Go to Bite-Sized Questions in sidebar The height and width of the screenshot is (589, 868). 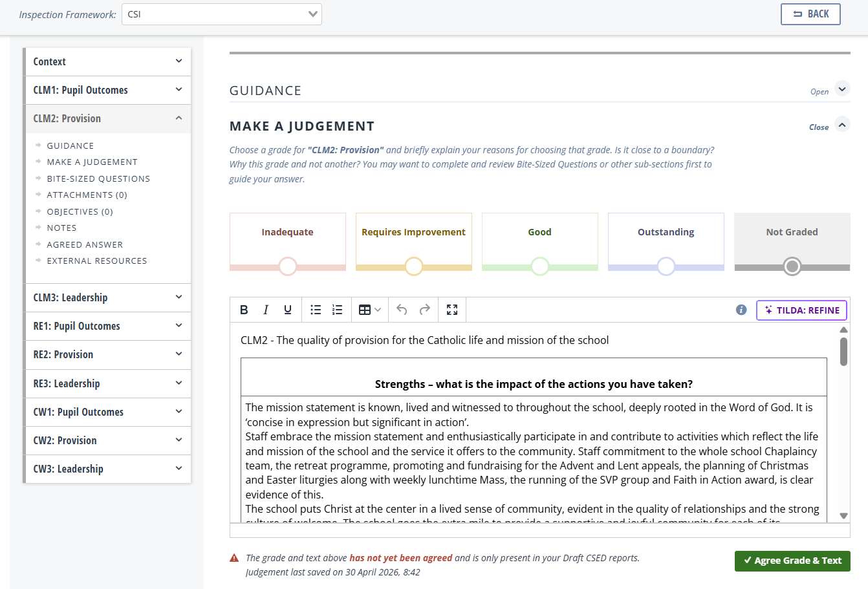[x=98, y=178]
